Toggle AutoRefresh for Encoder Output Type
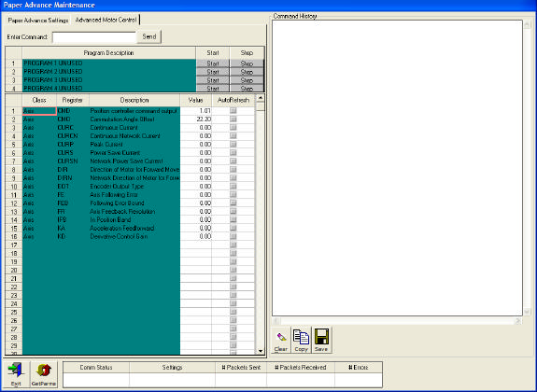The height and width of the screenshot is (392, 537). click(x=233, y=186)
